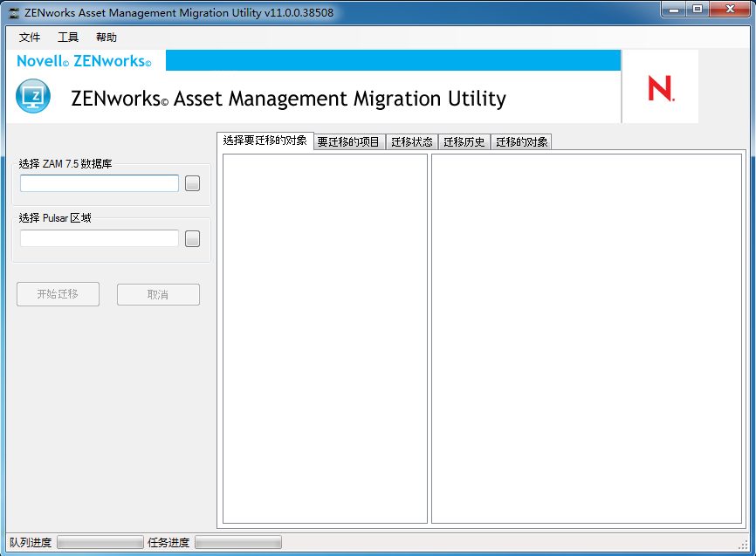Viewport: 756px width, 556px height.
Task: Click browse button next to ZAM 7.5 数据库 field
Action: (192, 183)
